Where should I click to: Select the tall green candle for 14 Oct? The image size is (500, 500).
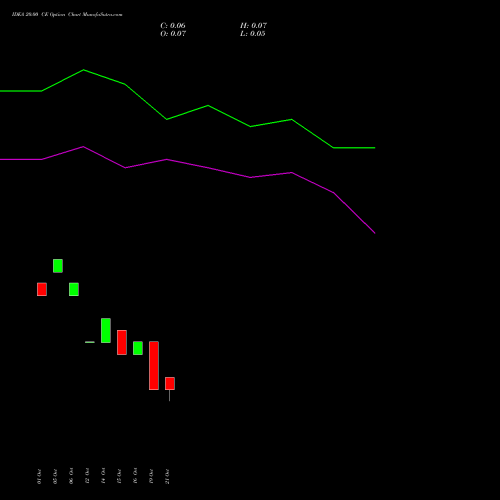pos(106,330)
